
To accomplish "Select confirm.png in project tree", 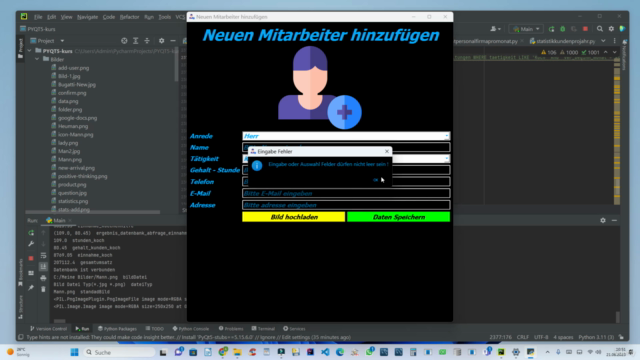I will [x=72, y=93].
